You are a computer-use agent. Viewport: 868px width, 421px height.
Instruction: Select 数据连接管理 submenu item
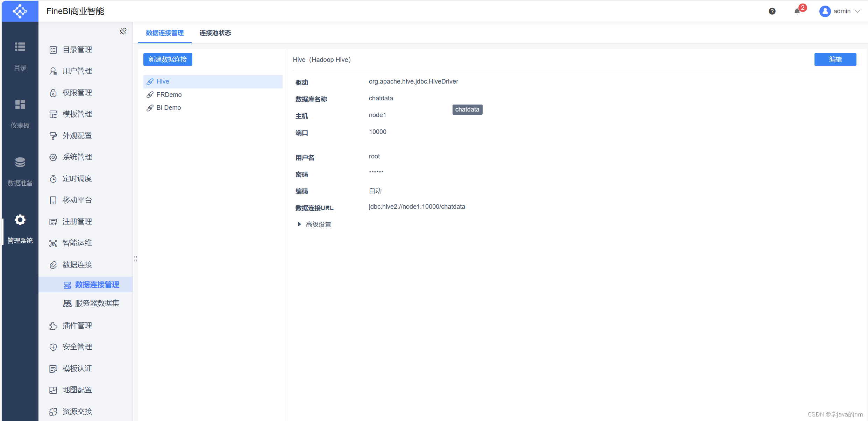click(86, 285)
